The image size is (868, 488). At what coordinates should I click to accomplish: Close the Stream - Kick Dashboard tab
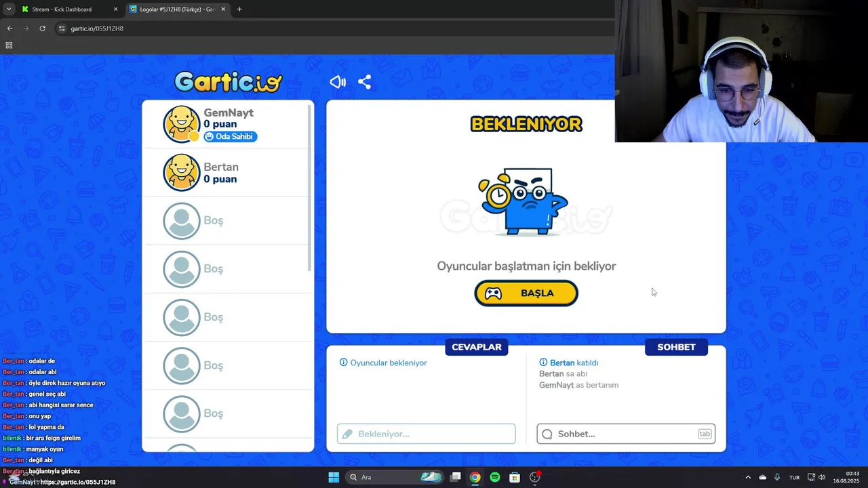[x=115, y=9]
